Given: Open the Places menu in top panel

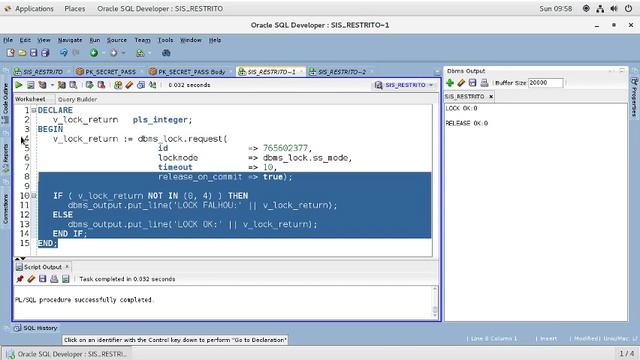Looking at the screenshot, I should pos(75,9).
